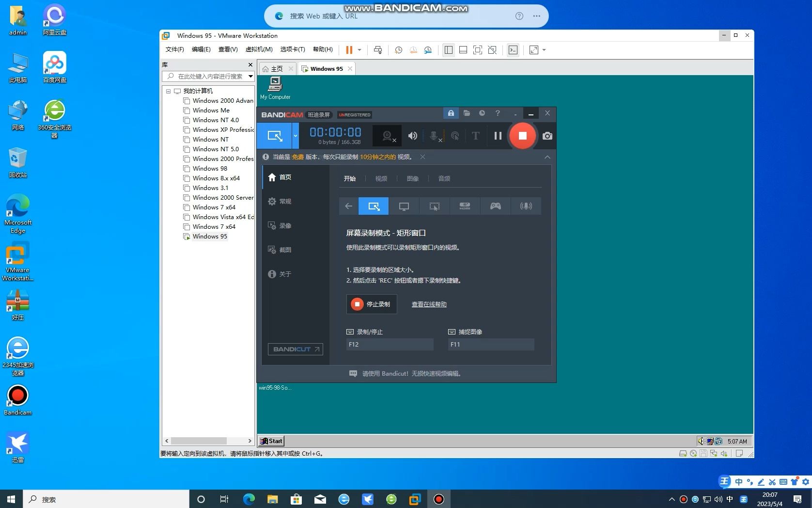
Task: Open the Windows Start menu
Action: coord(11,499)
